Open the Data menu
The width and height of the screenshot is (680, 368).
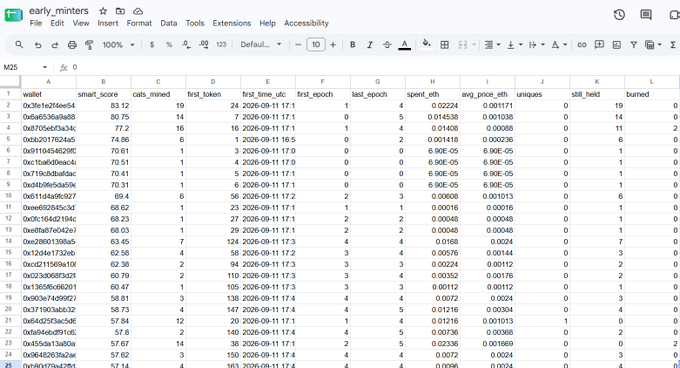click(x=168, y=23)
